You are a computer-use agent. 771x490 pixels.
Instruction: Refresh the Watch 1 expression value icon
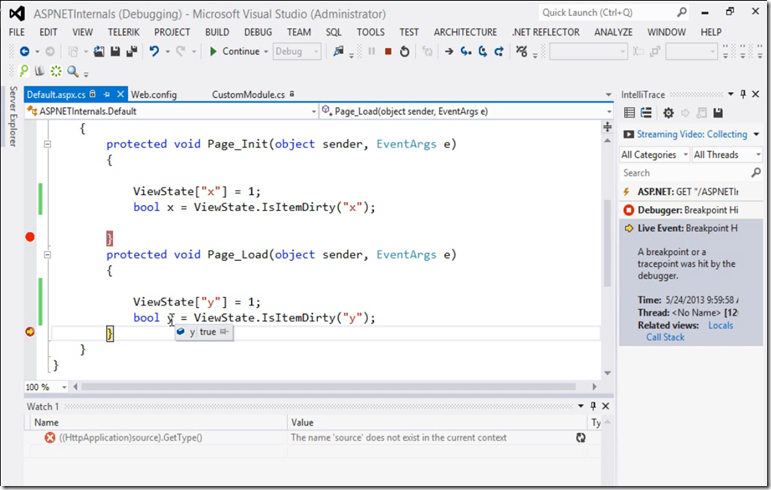(581, 437)
